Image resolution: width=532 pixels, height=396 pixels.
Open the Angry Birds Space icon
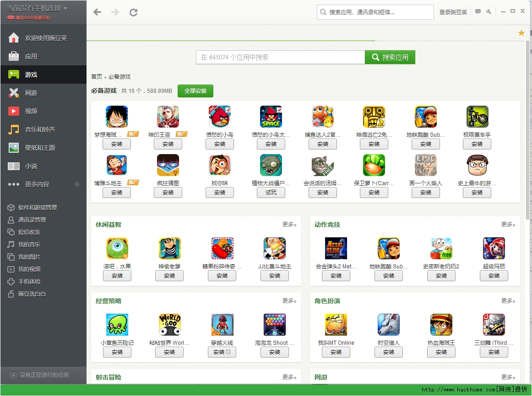(x=271, y=117)
